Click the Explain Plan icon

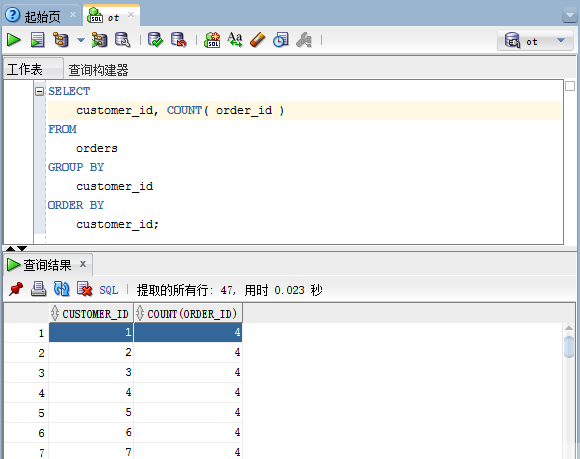coord(61,40)
